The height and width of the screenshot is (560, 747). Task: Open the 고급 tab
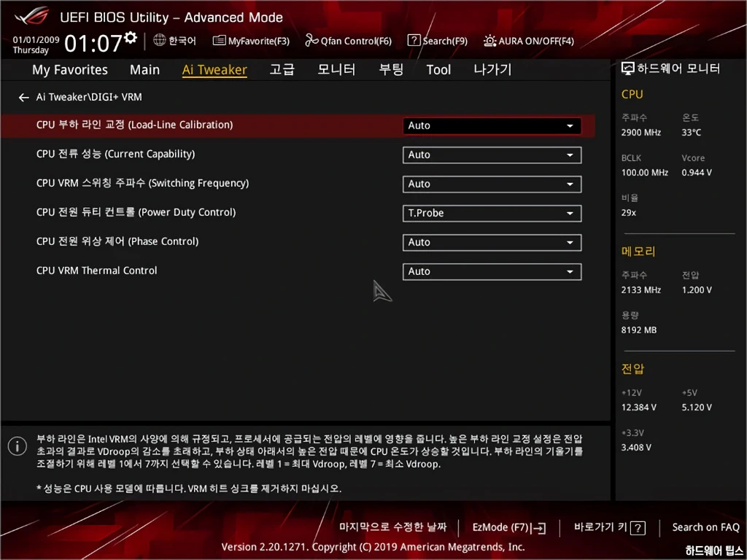click(x=282, y=69)
